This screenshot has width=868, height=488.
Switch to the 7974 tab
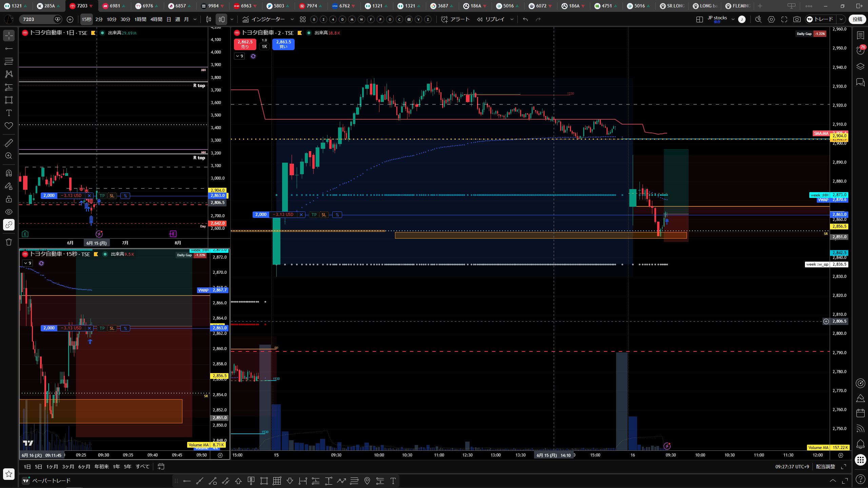point(312,6)
